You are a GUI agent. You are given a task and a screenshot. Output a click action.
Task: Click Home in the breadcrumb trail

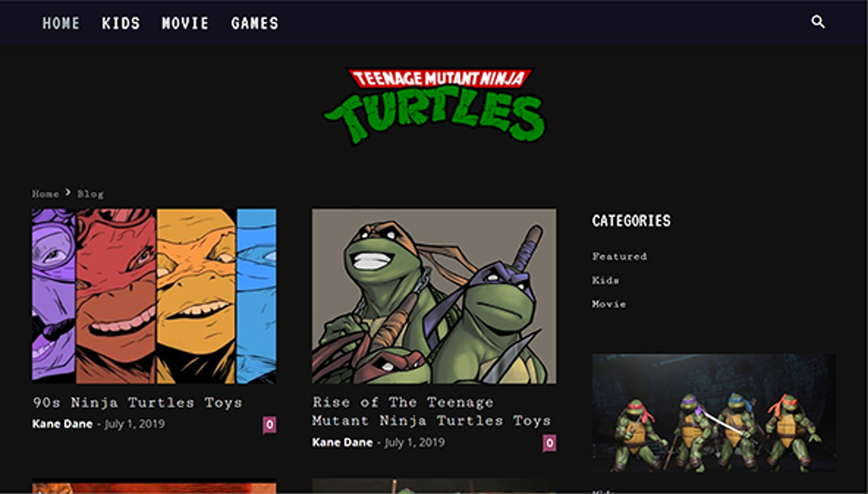click(45, 193)
